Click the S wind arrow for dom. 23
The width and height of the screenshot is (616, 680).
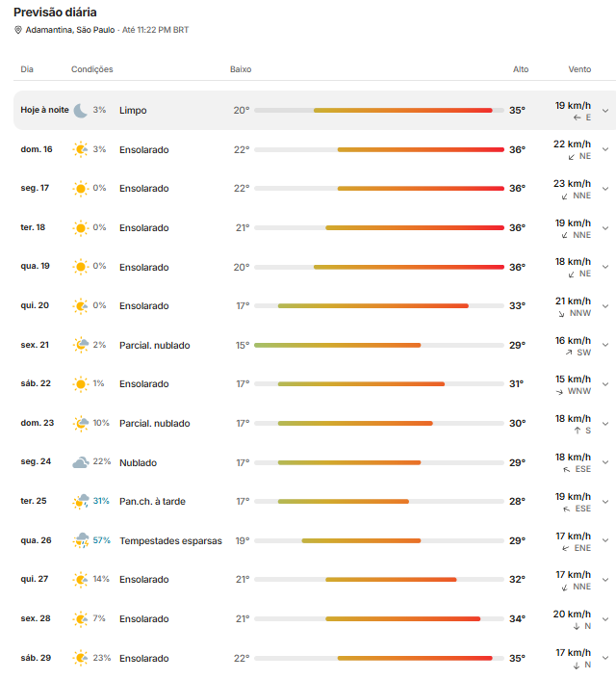[x=577, y=431]
